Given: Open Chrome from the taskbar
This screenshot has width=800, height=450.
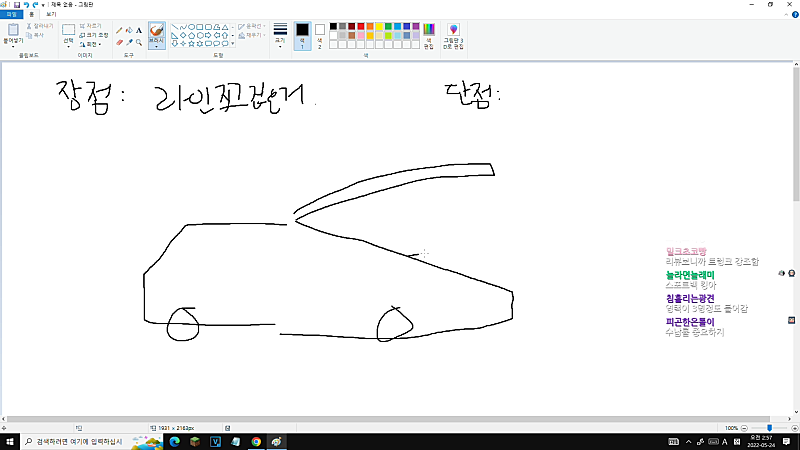Looking at the screenshot, I should click(x=256, y=442).
